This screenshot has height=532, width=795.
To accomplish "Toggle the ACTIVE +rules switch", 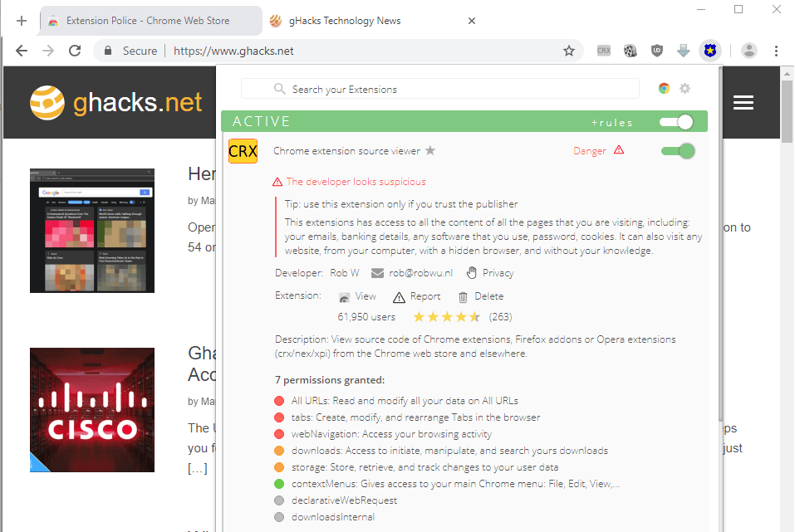I will (676, 122).
